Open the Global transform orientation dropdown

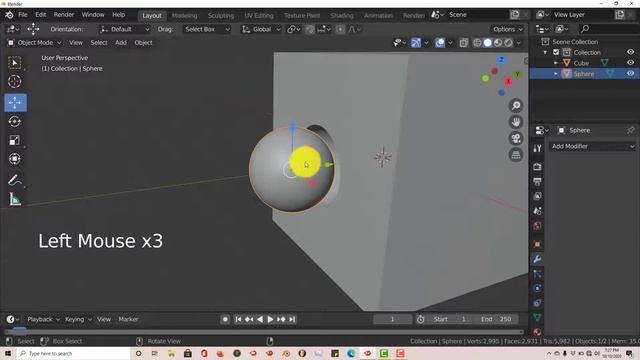click(x=261, y=29)
